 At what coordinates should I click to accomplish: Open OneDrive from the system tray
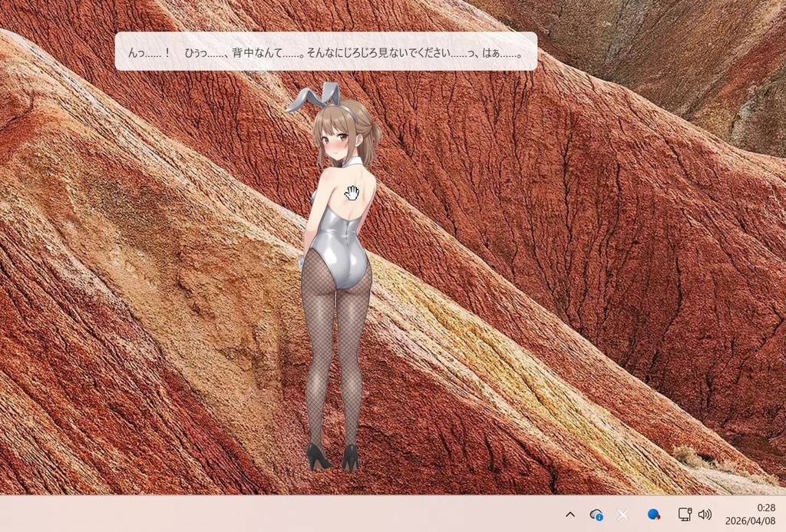tap(596, 514)
